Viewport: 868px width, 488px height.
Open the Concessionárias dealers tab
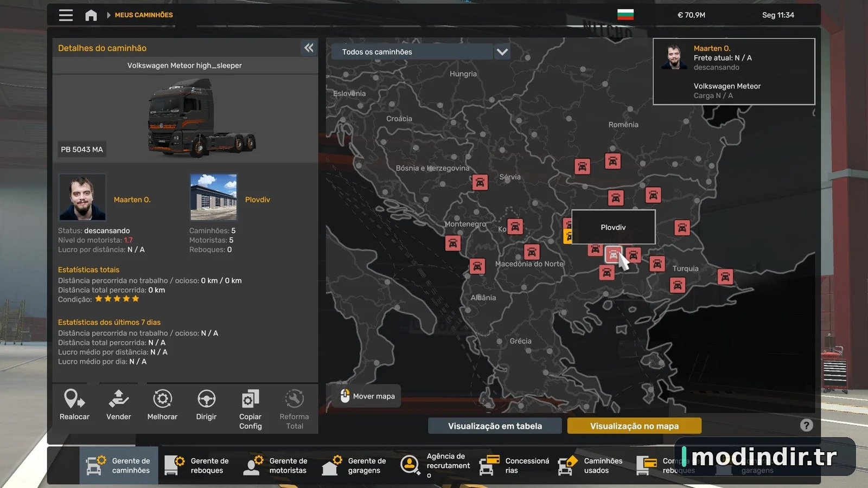coord(513,465)
